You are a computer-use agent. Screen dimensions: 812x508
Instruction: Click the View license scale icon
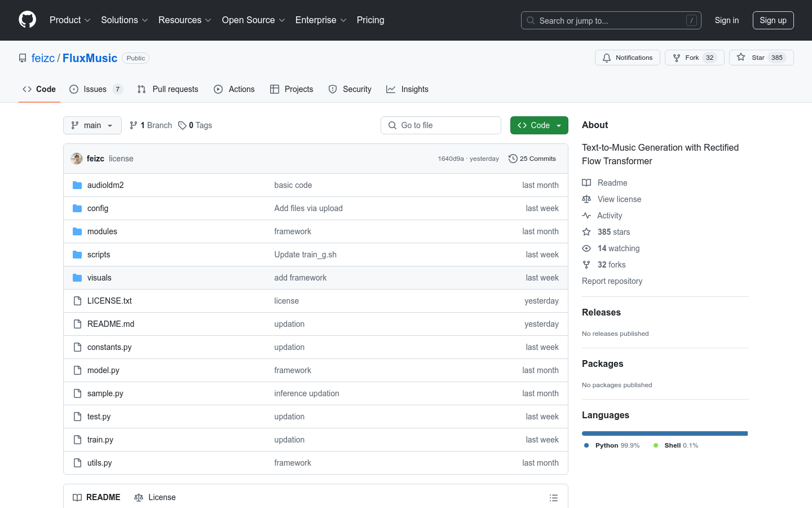(x=586, y=199)
